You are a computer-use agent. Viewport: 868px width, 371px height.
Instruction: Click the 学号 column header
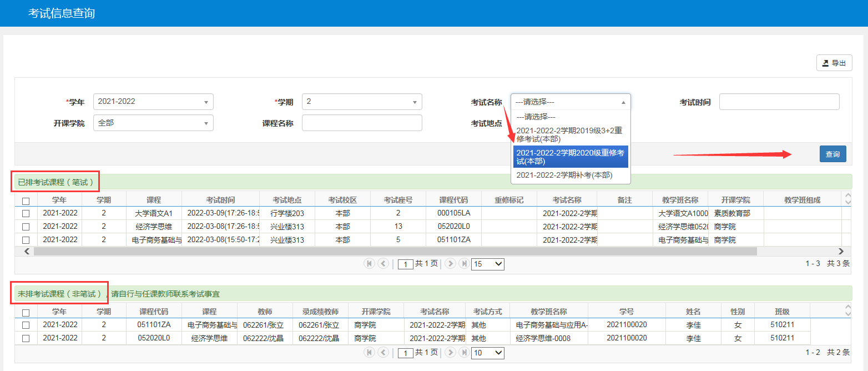coord(627,312)
